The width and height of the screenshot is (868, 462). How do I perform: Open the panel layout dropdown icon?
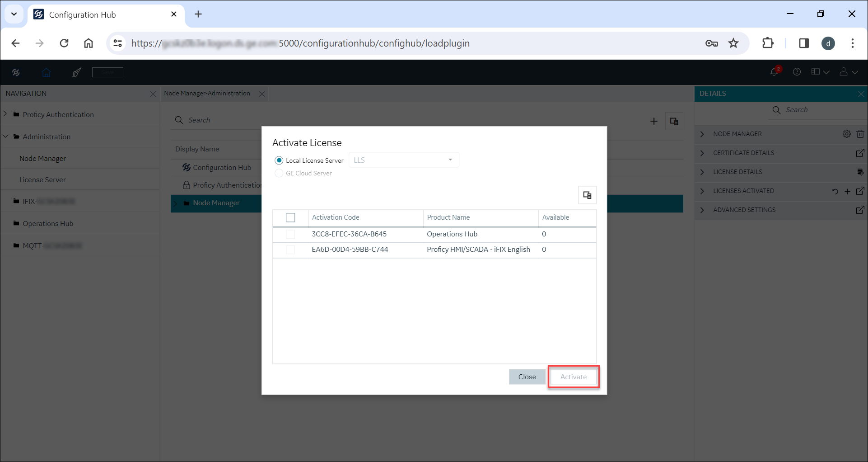(820, 72)
